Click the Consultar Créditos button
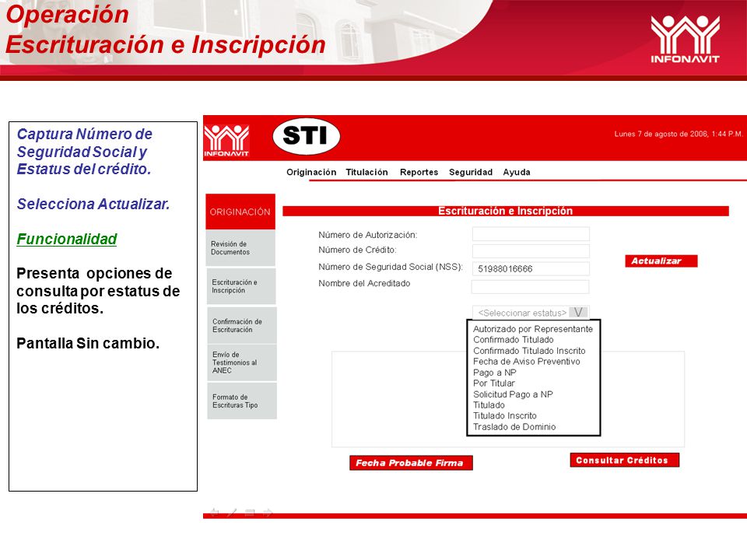The image size is (747, 560). 625,460
